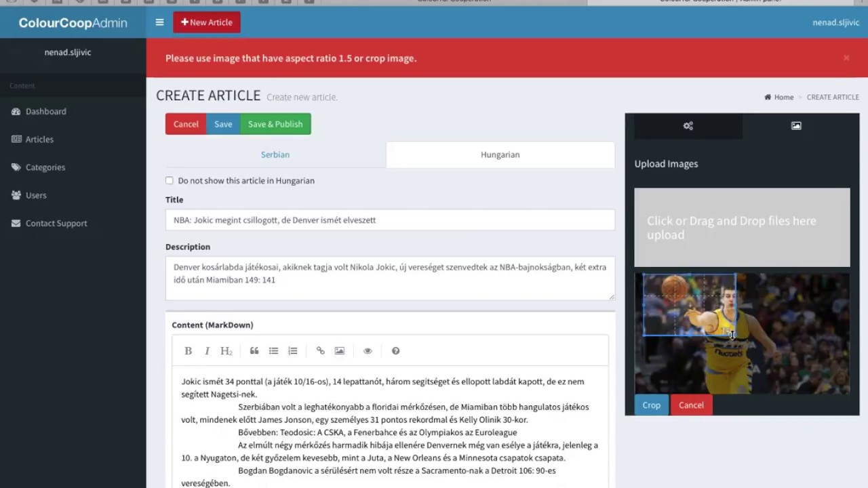Screen dimensions: 868x488
Task: Click the Upload Images heading
Action: click(x=666, y=164)
